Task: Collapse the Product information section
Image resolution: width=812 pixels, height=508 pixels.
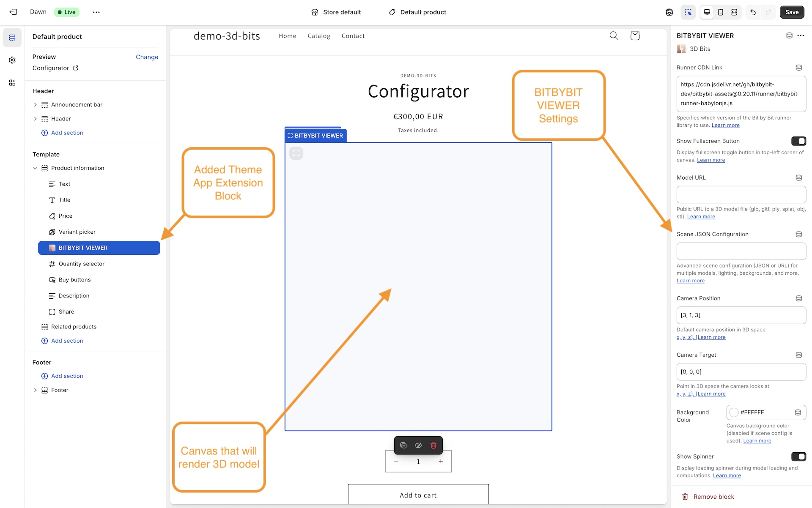Action: pos(36,168)
